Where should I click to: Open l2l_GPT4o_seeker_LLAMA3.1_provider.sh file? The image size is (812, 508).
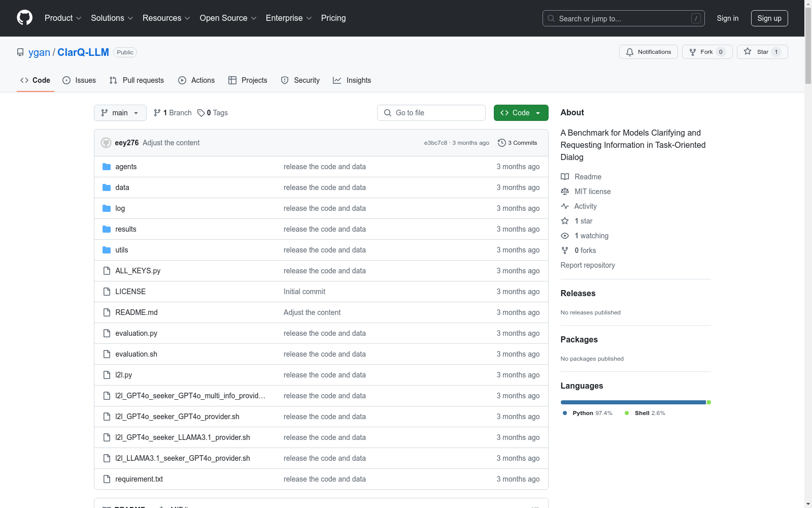coord(183,437)
